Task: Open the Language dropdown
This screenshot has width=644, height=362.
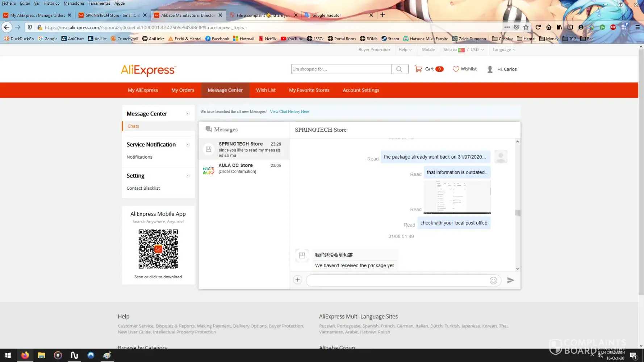Action: point(503,50)
